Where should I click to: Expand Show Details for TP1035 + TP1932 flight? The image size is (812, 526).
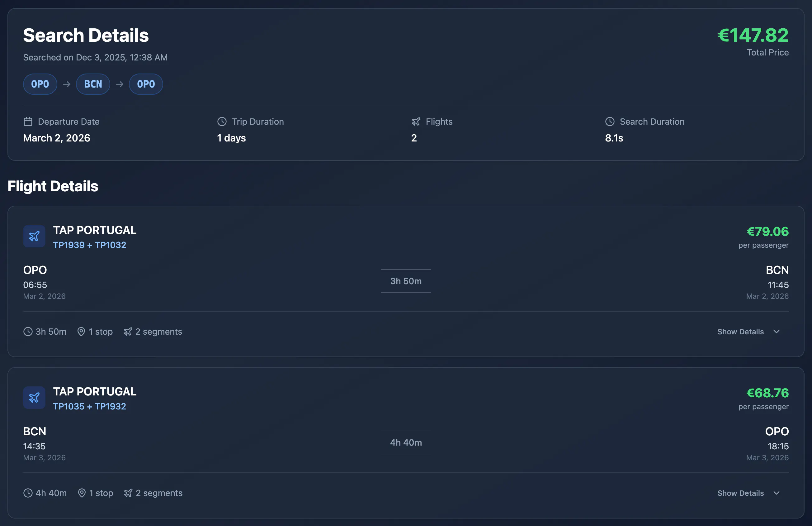point(748,493)
